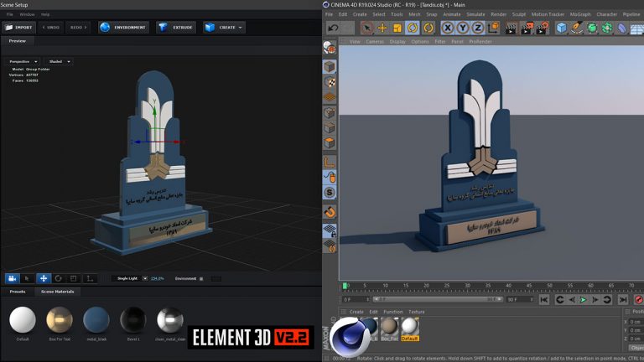Click the Undo button in Scene Setup
The height and width of the screenshot is (362, 644).
pos(51,28)
